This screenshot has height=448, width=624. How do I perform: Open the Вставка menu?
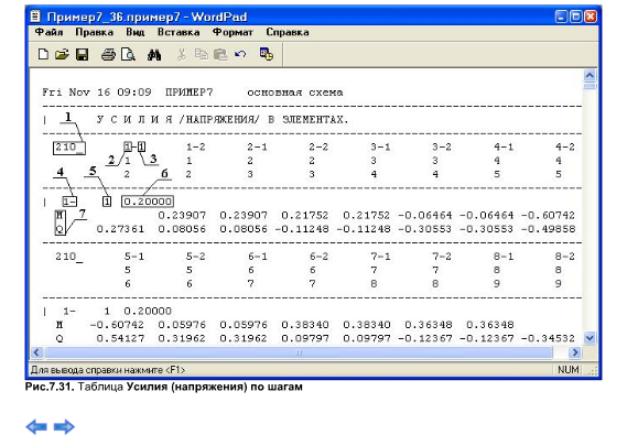coord(178,32)
